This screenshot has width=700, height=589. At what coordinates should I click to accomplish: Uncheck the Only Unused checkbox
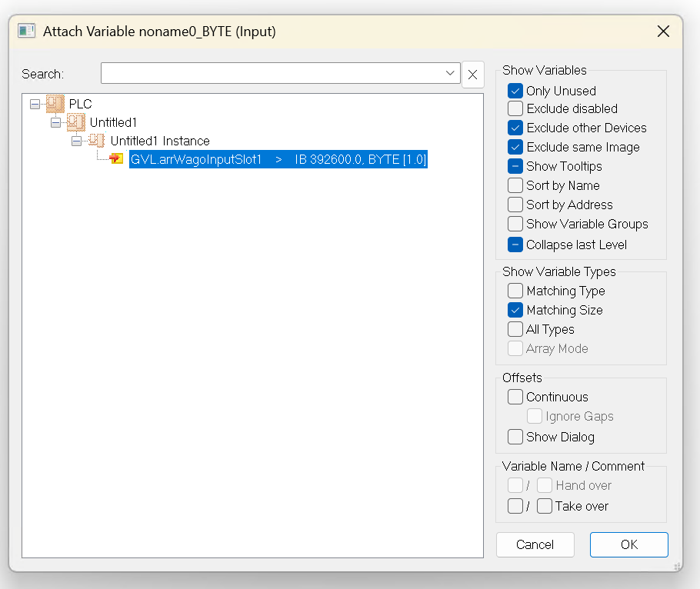point(515,91)
